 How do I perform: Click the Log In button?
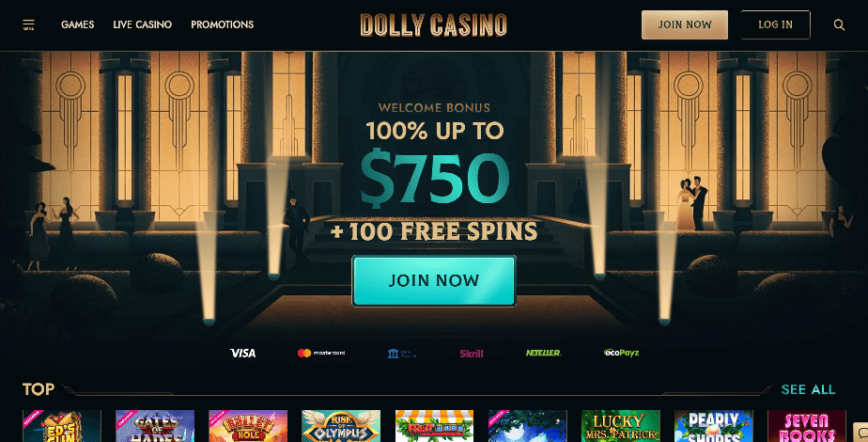(776, 25)
